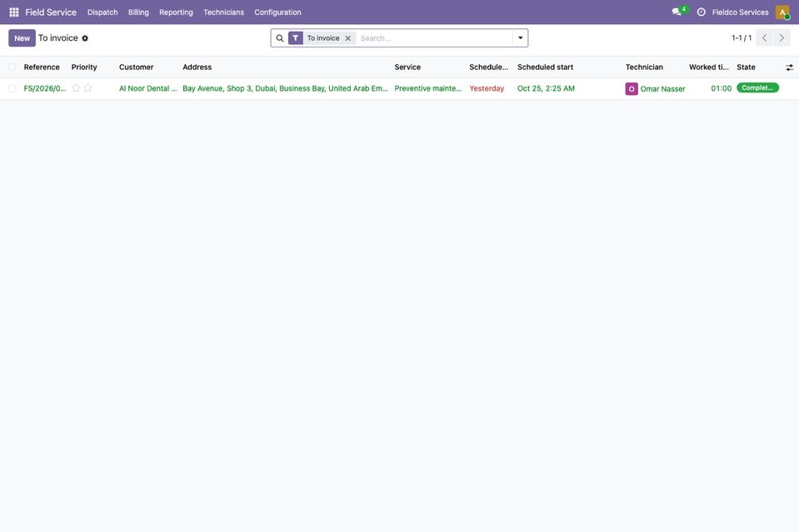Sort by the Service column header
This screenshot has height=532, width=799.
click(407, 67)
